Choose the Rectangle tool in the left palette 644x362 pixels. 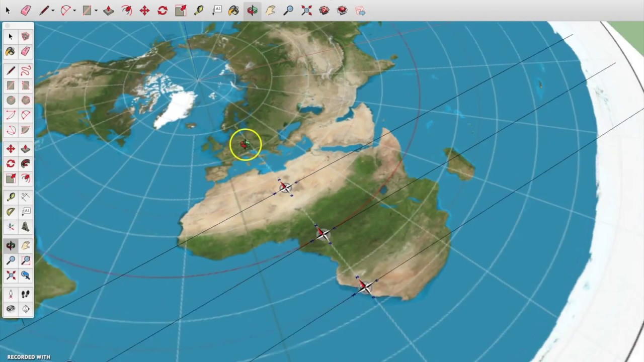click(11, 85)
